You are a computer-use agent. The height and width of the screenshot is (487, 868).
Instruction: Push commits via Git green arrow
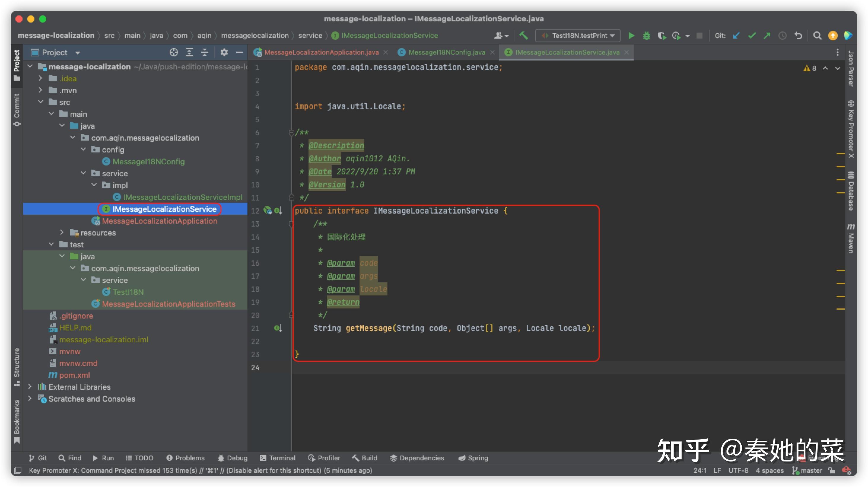click(x=767, y=36)
